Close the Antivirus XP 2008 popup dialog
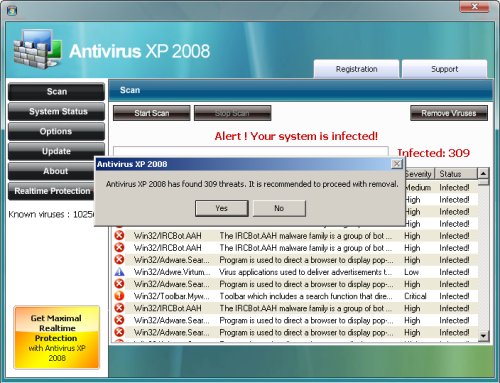500x383 pixels. (397, 164)
